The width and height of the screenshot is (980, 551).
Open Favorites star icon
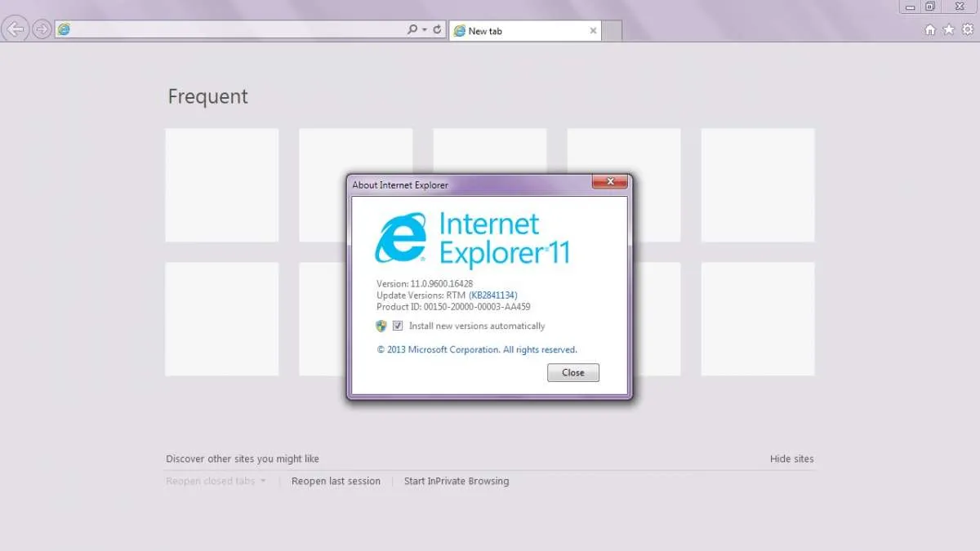(x=948, y=29)
